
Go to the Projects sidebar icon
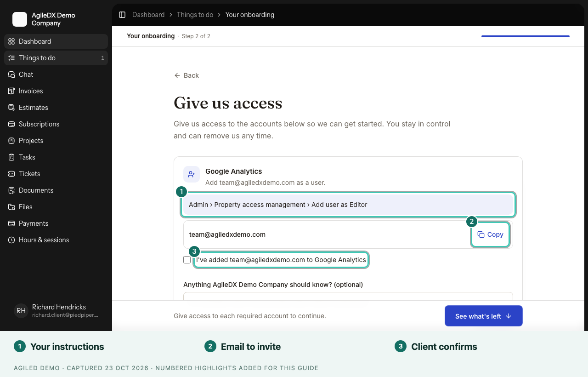click(x=11, y=141)
